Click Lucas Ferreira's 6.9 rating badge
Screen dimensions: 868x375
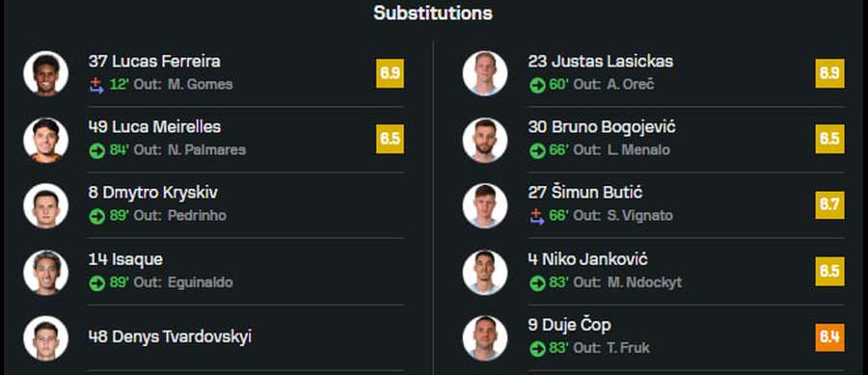[391, 73]
